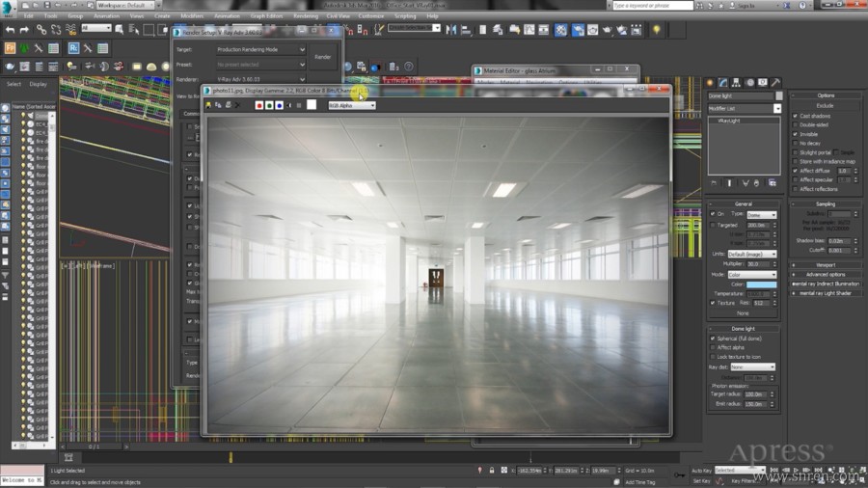Open the Modify command panel tab
This screenshot has width=868, height=488.
[x=723, y=82]
